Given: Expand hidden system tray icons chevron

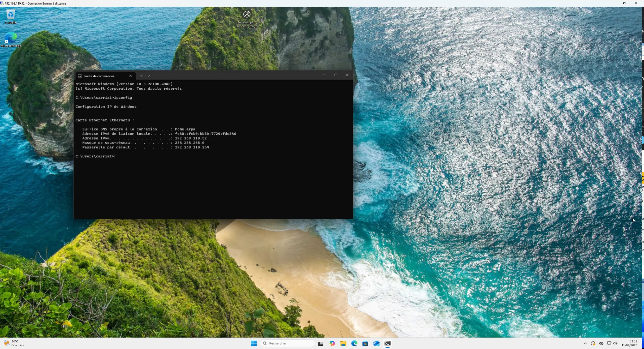Looking at the screenshot, I should click(585, 343).
